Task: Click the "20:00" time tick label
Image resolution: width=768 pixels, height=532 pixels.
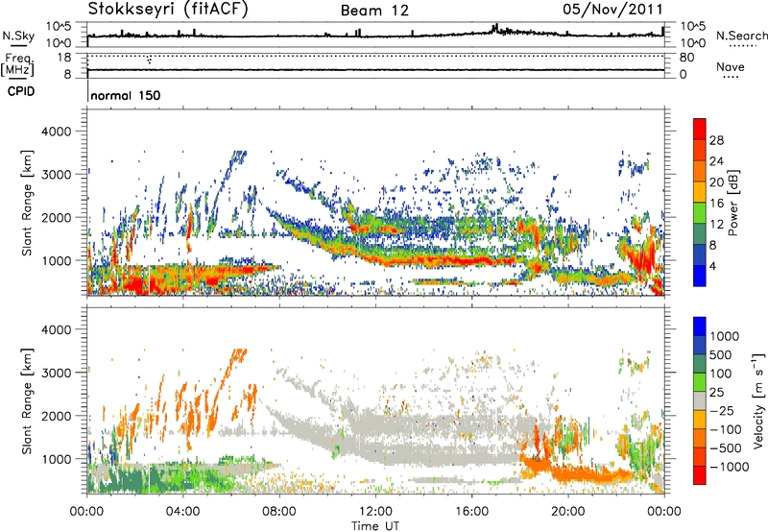Action: click(567, 512)
